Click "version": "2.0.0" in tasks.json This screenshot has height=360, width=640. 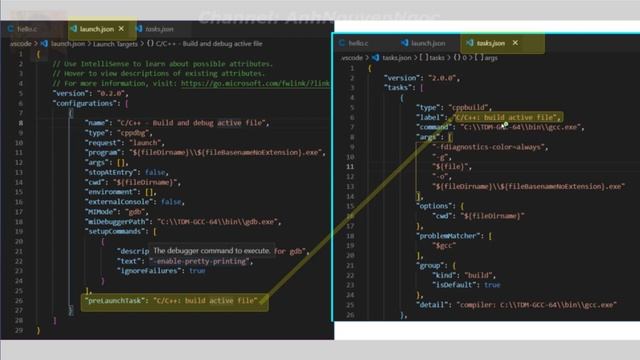421,78
